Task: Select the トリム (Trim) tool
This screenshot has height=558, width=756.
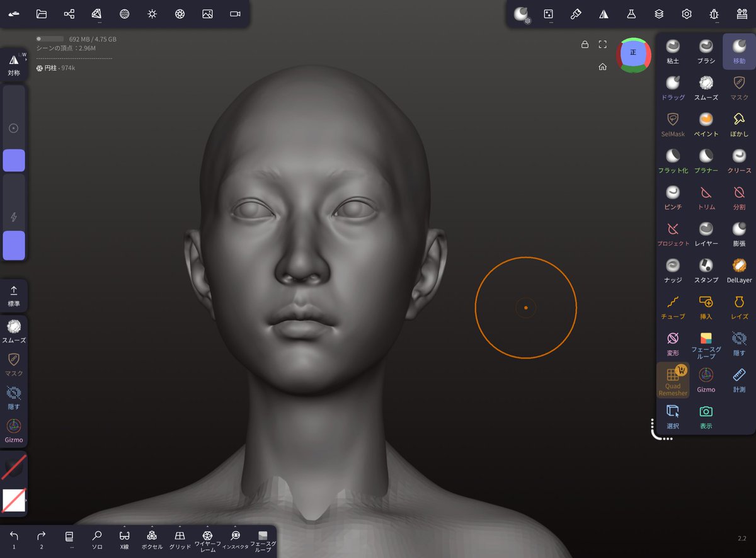Action: pos(706,197)
